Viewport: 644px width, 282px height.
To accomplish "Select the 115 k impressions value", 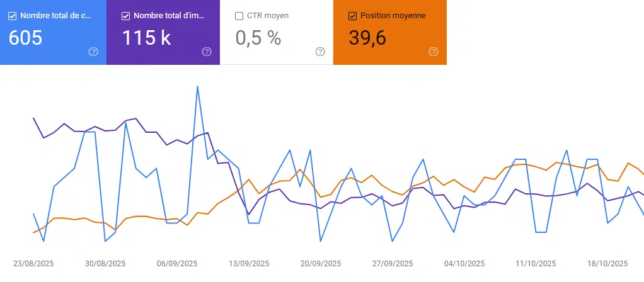I will click(146, 38).
